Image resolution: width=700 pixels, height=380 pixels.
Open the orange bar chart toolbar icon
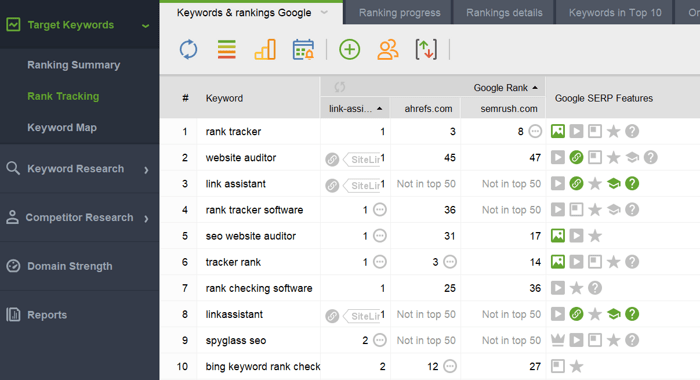(x=265, y=49)
